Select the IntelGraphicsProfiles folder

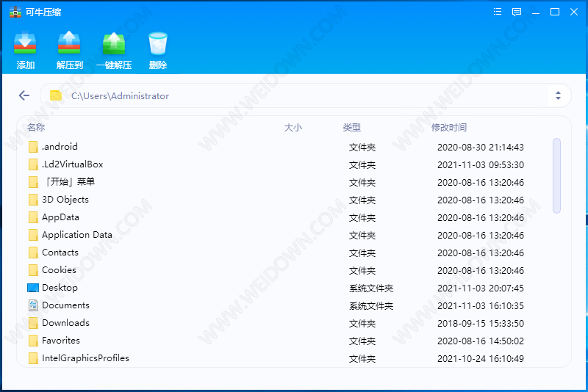[x=85, y=358]
